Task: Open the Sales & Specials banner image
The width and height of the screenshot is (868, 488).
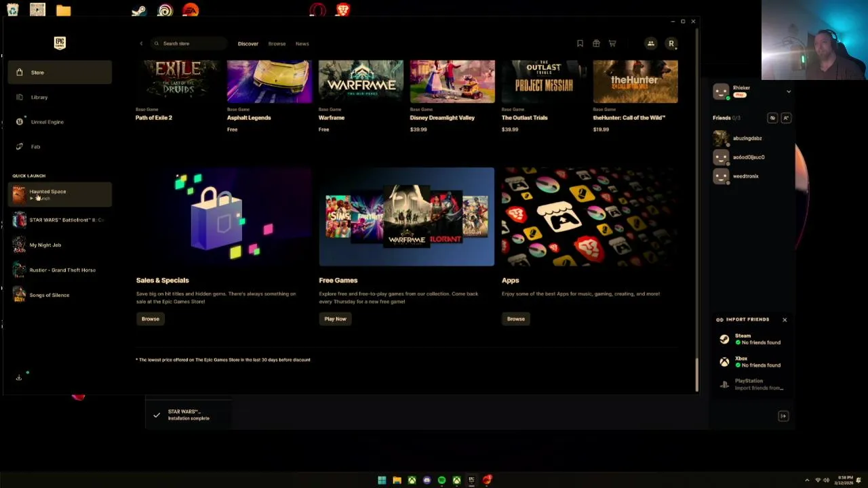Action: [224, 217]
